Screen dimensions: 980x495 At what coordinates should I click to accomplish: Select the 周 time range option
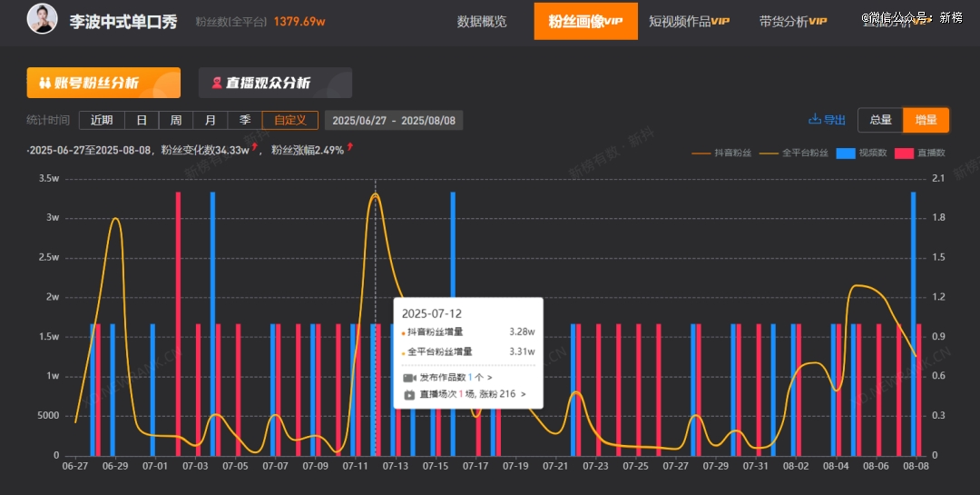[176, 120]
